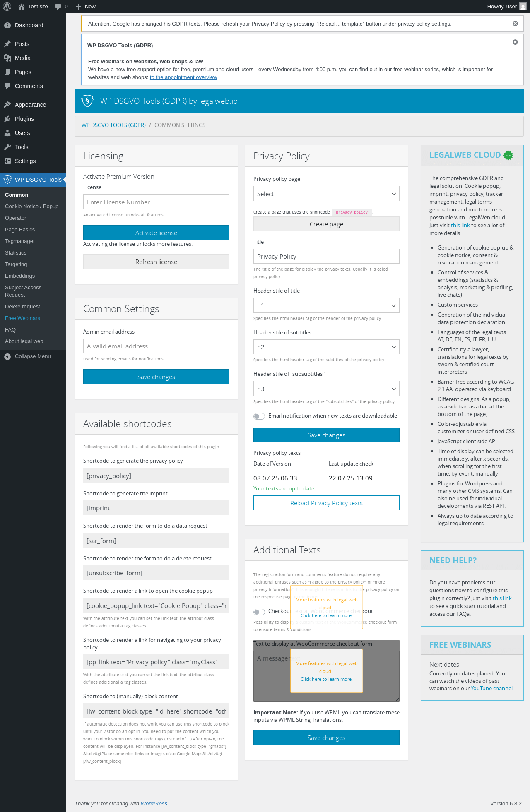Screen dimensions: 530x812
Task: Click the Collapse Menu arrow icon
Action: click(x=7, y=356)
